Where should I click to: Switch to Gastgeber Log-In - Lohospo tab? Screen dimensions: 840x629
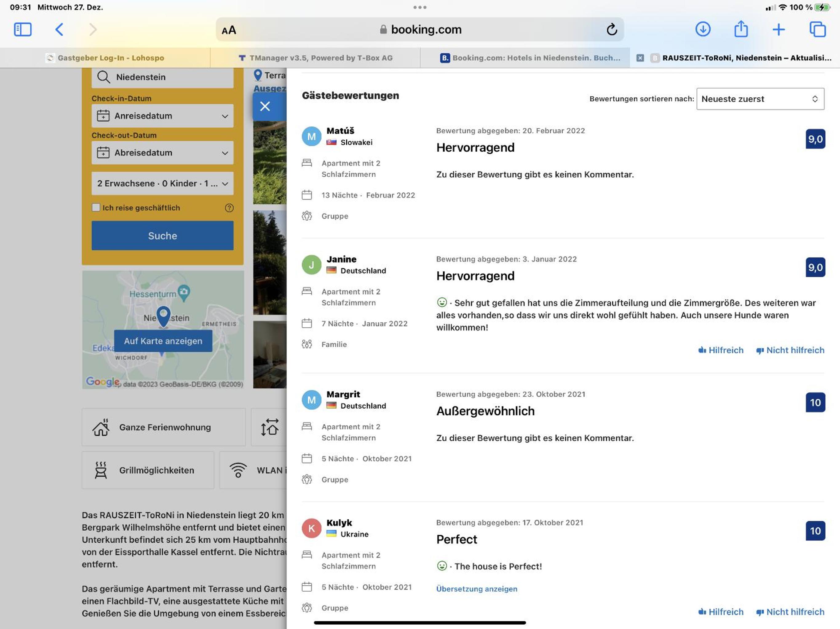[x=105, y=58]
